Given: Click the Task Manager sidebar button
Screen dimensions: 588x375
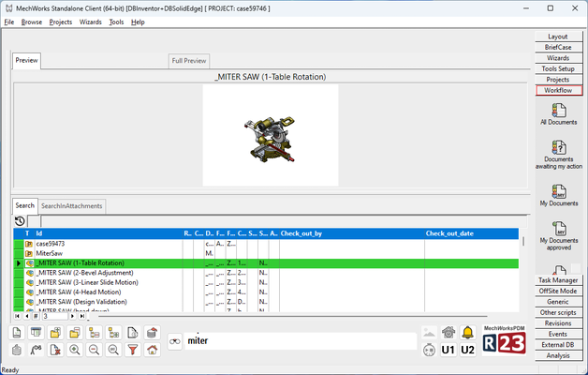Looking at the screenshot, I should (x=558, y=280).
